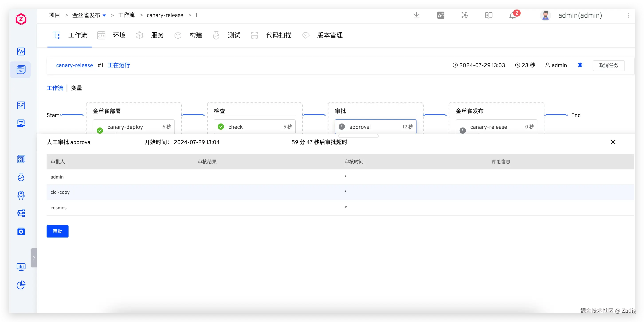The height and width of the screenshot is (322, 644).
Task: Click the 取消任务 button
Action: [x=609, y=65]
